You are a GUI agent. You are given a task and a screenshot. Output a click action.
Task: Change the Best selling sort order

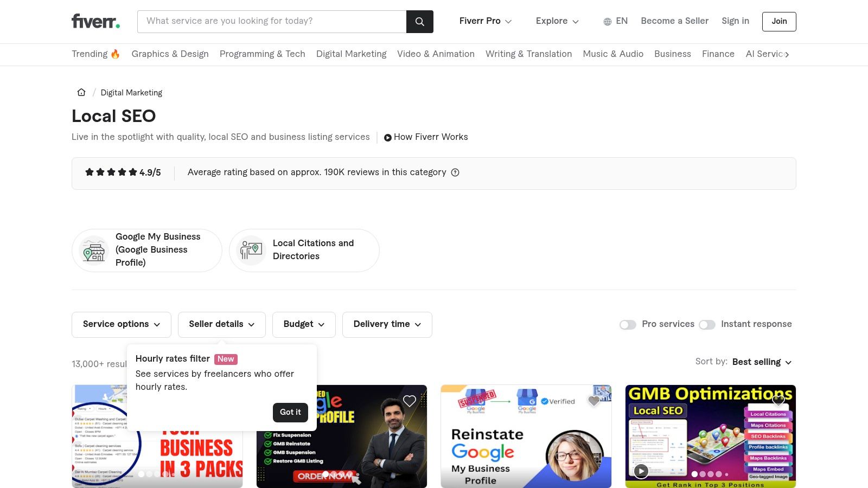(761, 362)
